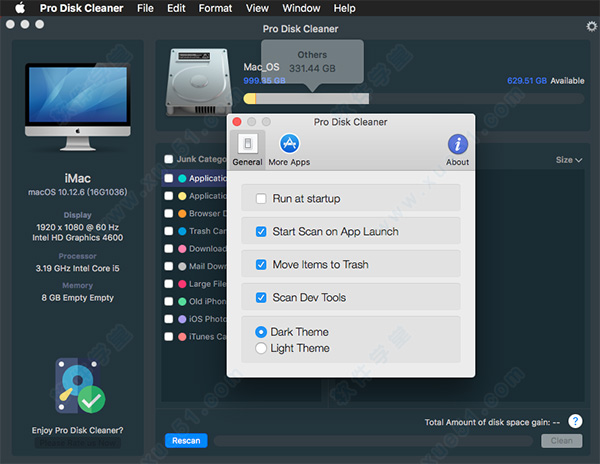
Task: Open the Edit menu
Action: coord(176,8)
